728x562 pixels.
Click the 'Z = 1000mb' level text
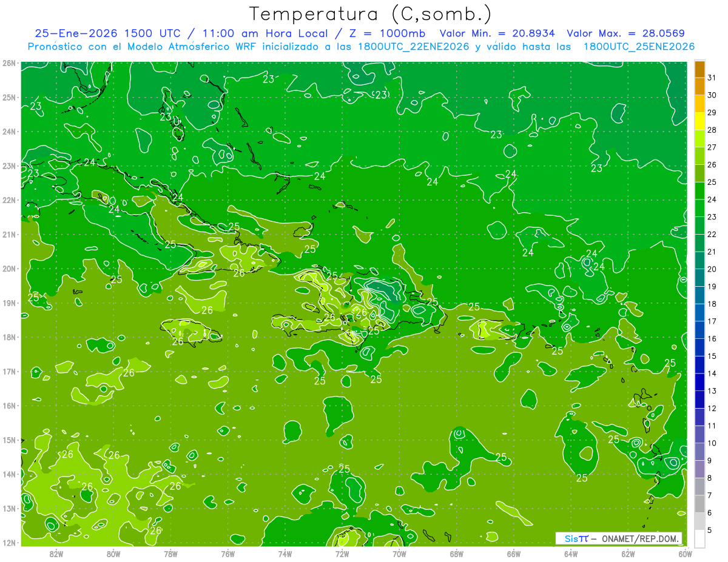(387, 33)
